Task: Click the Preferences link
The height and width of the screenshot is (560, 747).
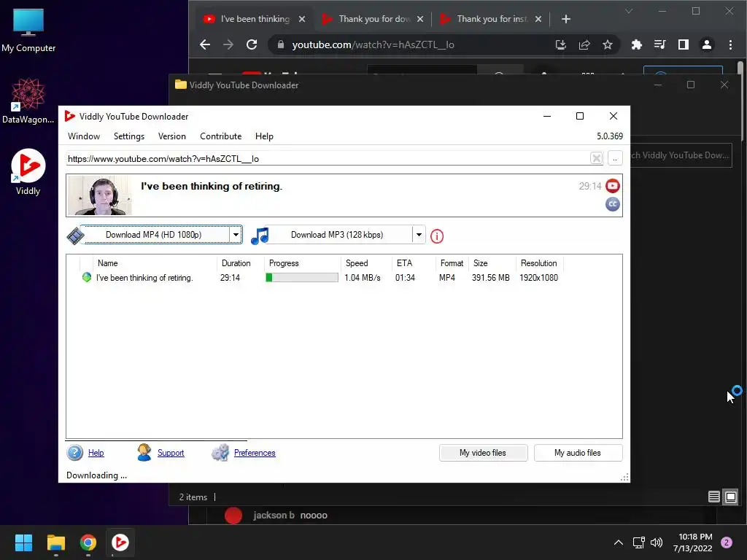Action: pyautogui.click(x=255, y=453)
